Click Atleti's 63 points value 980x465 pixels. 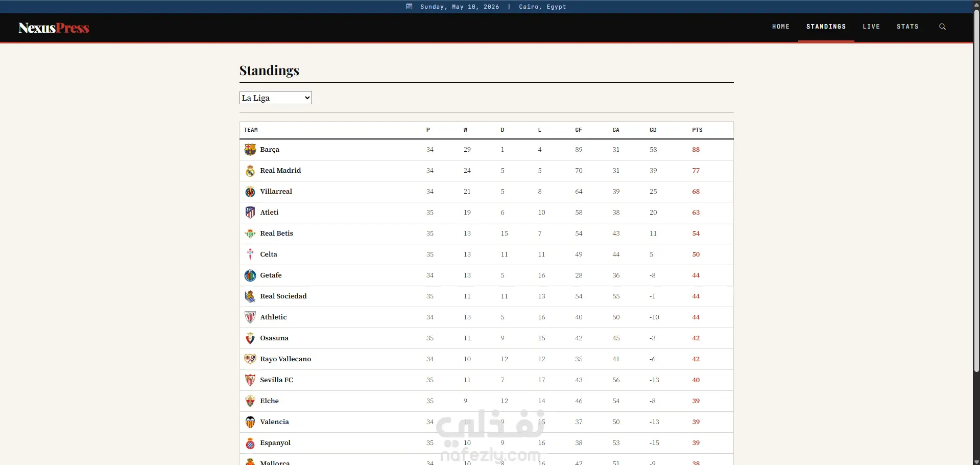[696, 213]
